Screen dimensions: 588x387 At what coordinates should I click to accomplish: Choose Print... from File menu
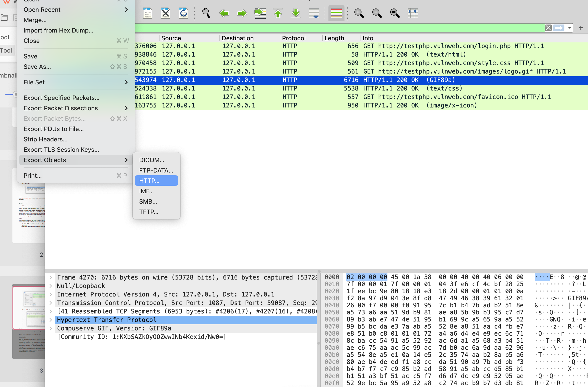(76, 176)
